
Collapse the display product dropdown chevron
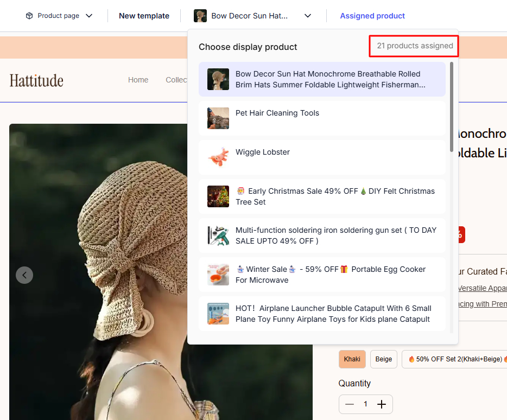(308, 16)
